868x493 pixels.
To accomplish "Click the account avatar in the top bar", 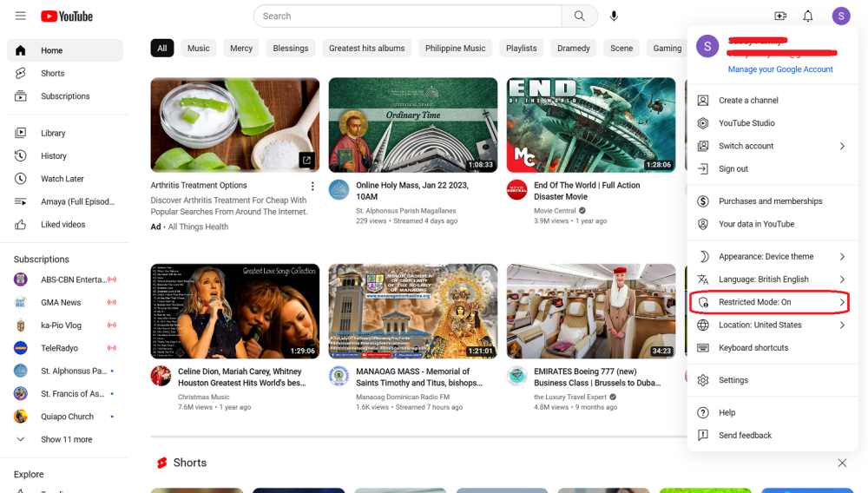I will point(841,16).
